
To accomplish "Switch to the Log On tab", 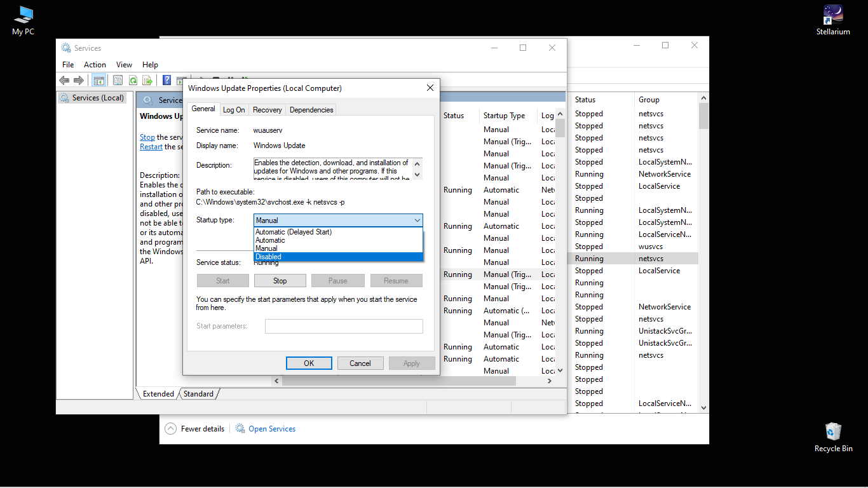I will [x=234, y=110].
